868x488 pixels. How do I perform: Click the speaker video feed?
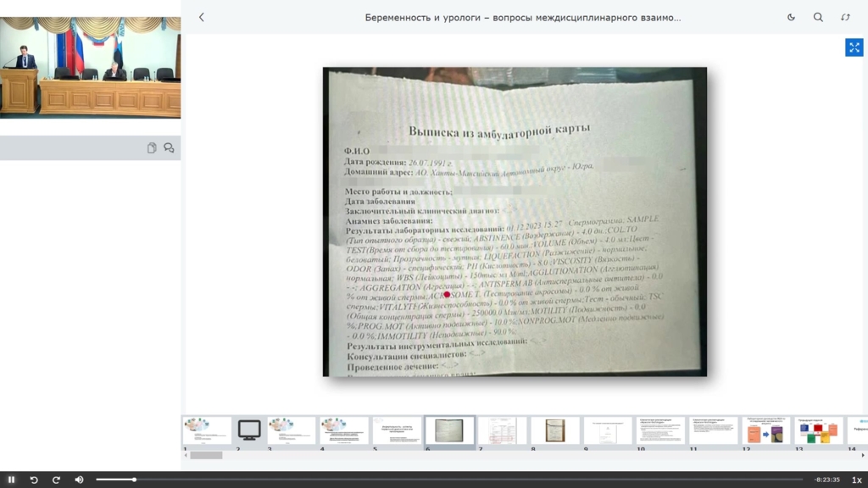[90, 67]
